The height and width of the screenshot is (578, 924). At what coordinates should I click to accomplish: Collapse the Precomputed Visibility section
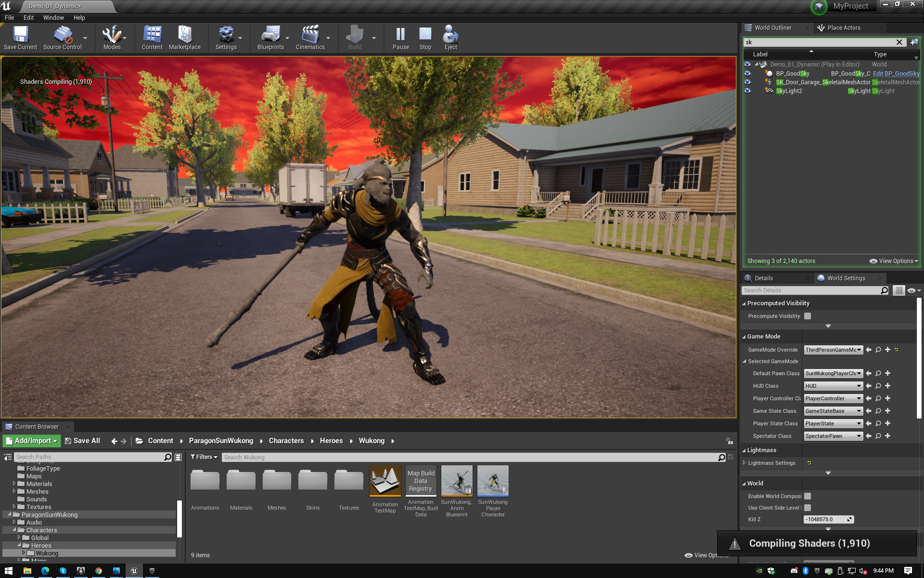pos(744,303)
